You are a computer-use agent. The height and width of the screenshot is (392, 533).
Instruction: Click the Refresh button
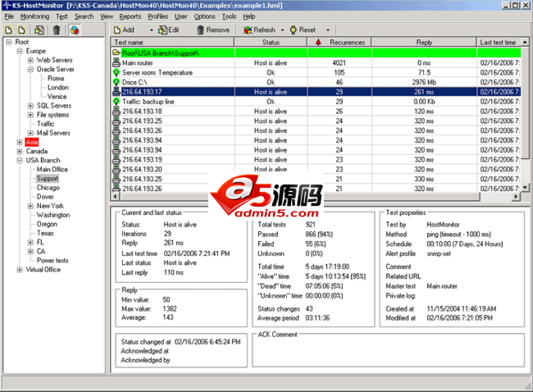pos(259,30)
